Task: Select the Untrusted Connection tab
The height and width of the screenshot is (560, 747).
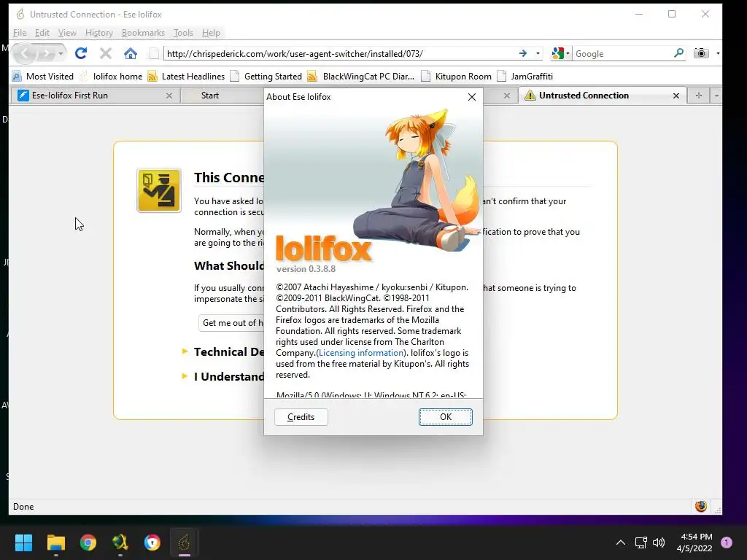Action: (602, 96)
